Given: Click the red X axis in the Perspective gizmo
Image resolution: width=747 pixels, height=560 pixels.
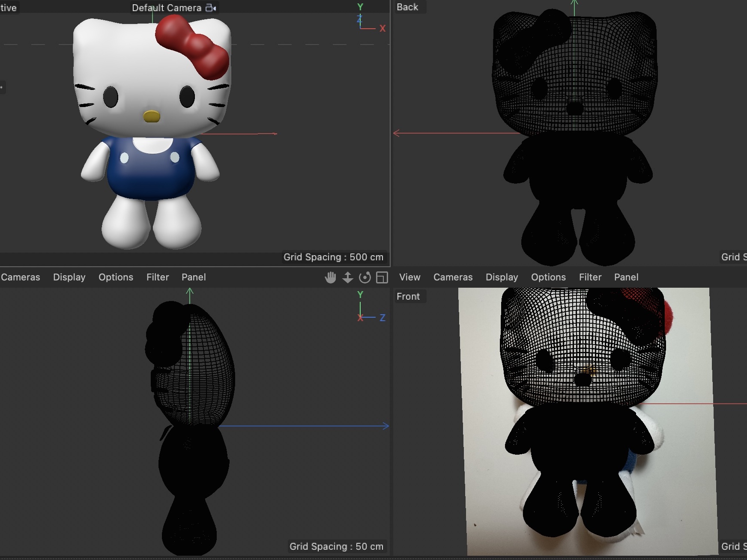Looking at the screenshot, I should point(382,29).
